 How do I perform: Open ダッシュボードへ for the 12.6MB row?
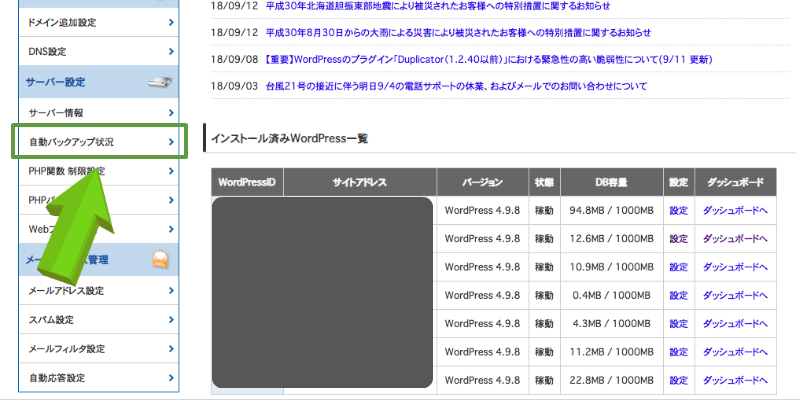coord(735,238)
